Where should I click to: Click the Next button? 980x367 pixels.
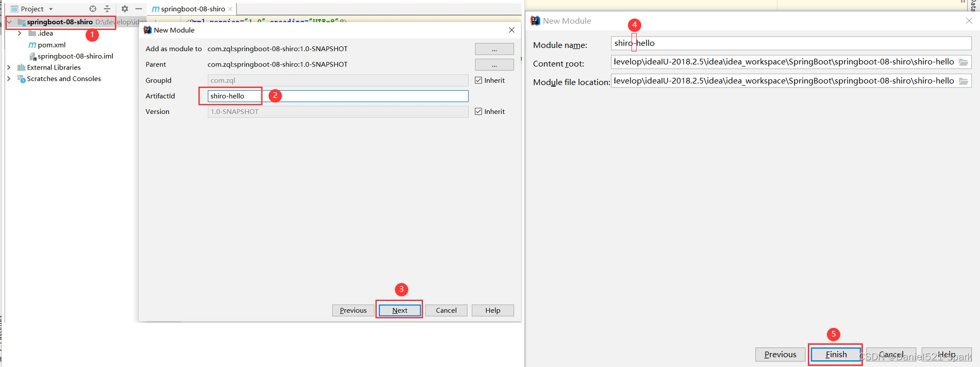tap(400, 310)
